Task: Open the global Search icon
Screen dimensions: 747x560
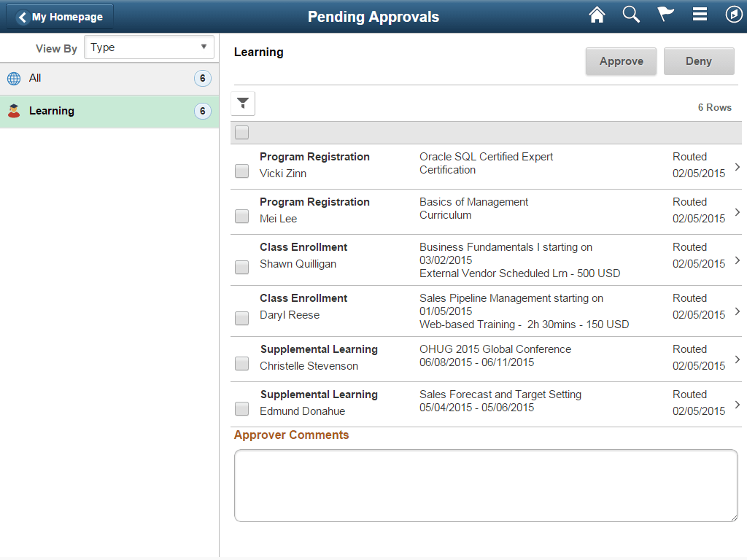Action: [631, 14]
